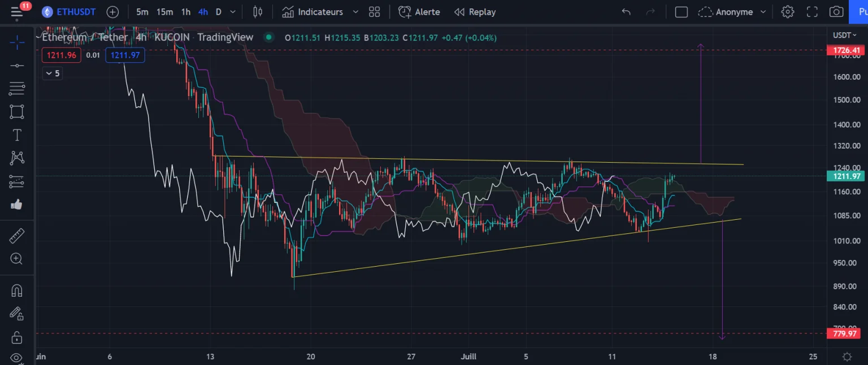868x365 pixels.
Task: Create a new Alerte
Action: (x=419, y=12)
